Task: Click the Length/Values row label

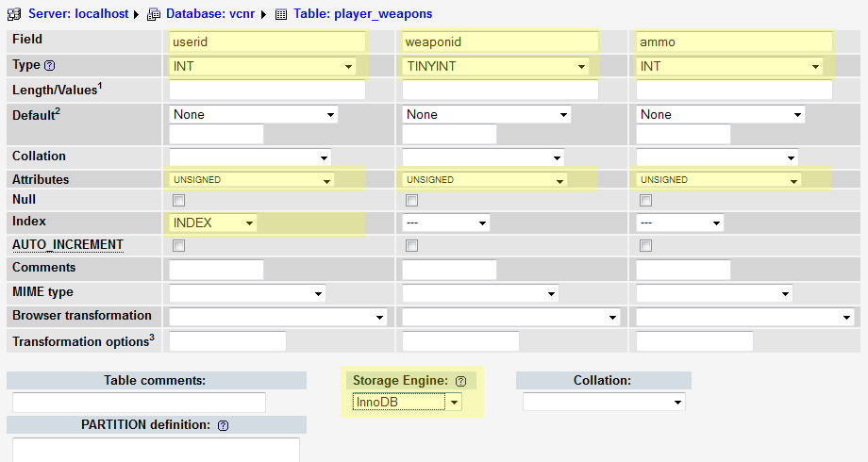Action: (x=58, y=89)
